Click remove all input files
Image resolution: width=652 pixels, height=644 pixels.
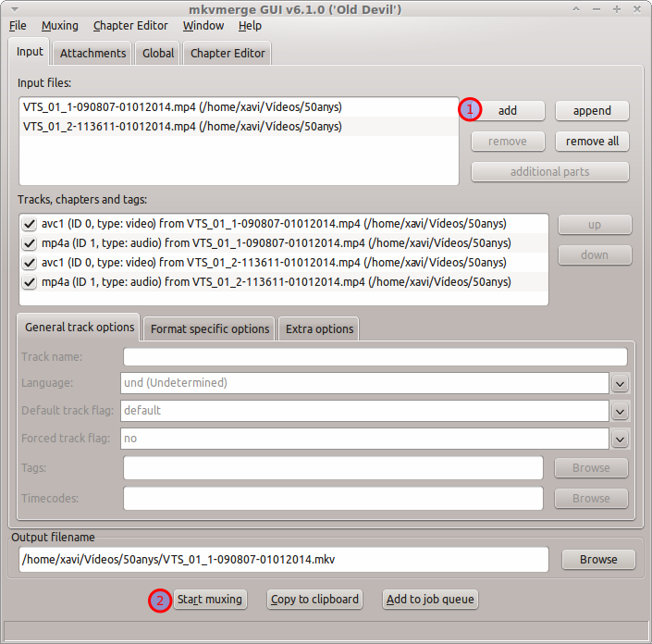tap(592, 142)
